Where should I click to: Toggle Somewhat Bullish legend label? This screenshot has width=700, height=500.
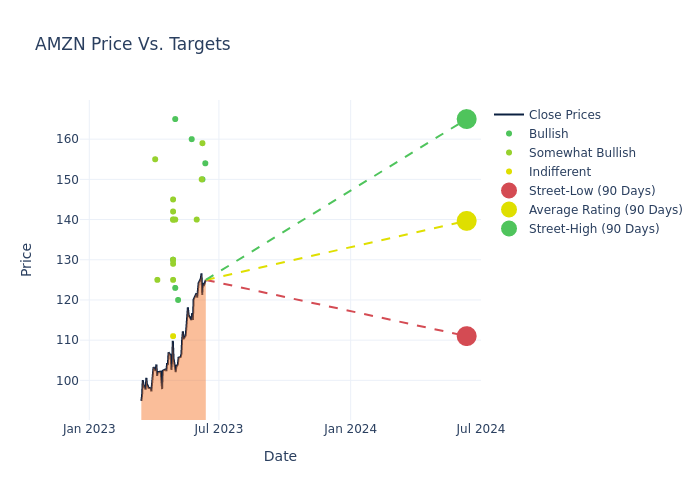pyautogui.click(x=582, y=153)
